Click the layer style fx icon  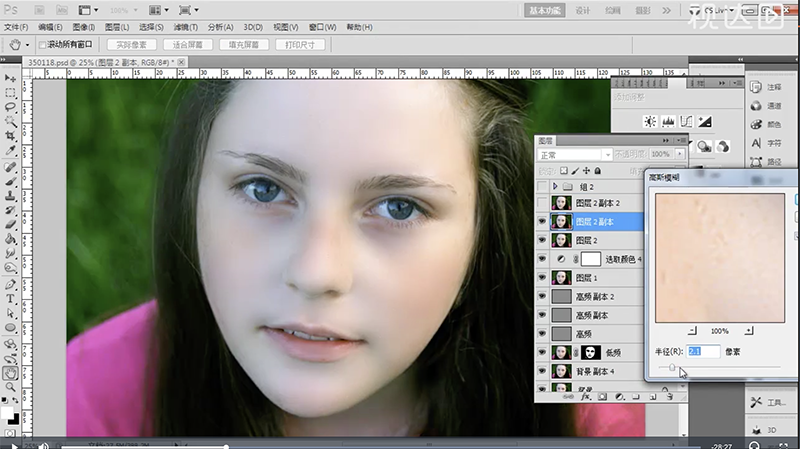tap(586, 396)
